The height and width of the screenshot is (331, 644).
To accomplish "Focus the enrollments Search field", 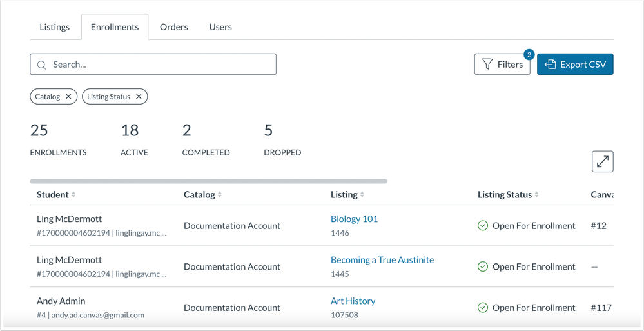I will 161,65.
